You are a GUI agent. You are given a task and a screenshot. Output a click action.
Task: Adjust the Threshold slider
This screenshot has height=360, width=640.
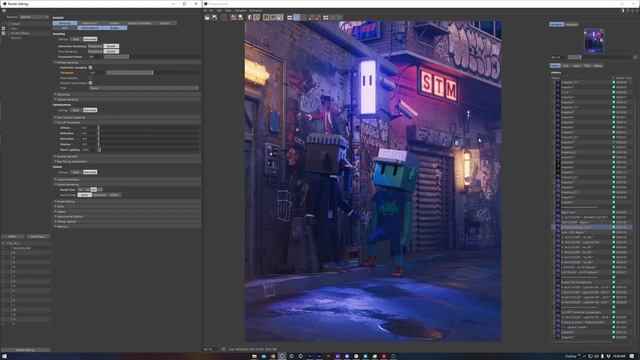point(153,73)
